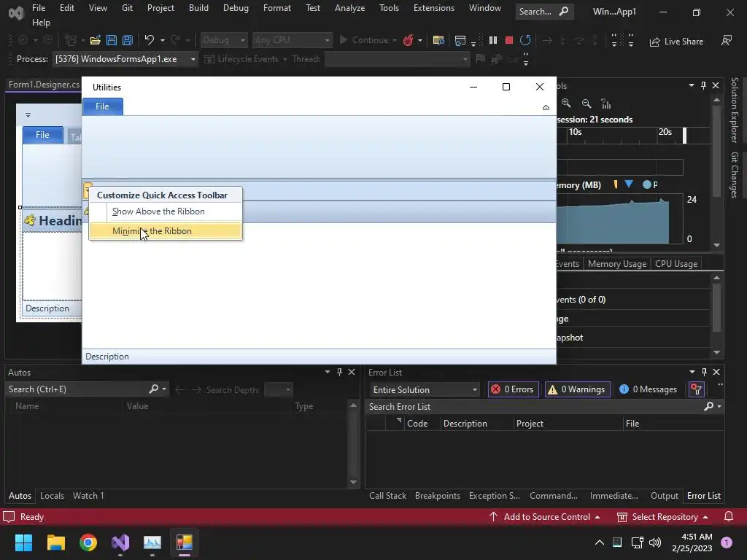Open the Extensions menu

pyautogui.click(x=434, y=8)
